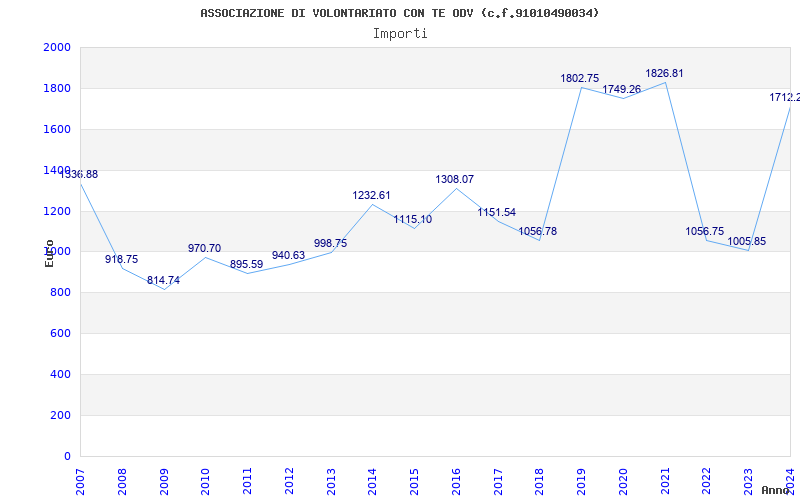Click the x-axis year 2022
This screenshot has width=800, height=500.
[707, 482]
